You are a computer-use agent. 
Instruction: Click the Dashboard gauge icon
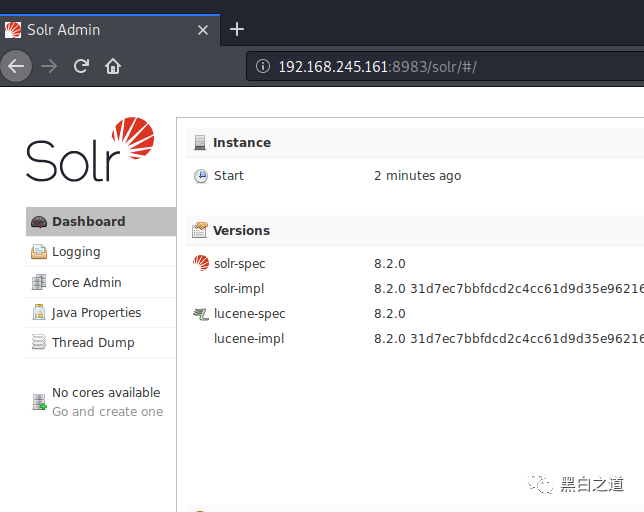point(39,222)
